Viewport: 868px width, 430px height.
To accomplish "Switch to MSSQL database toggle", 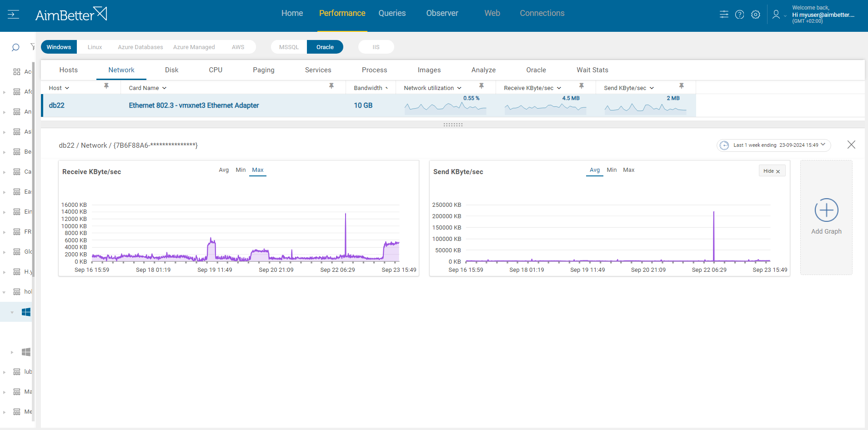I will [x=289, y=47].
